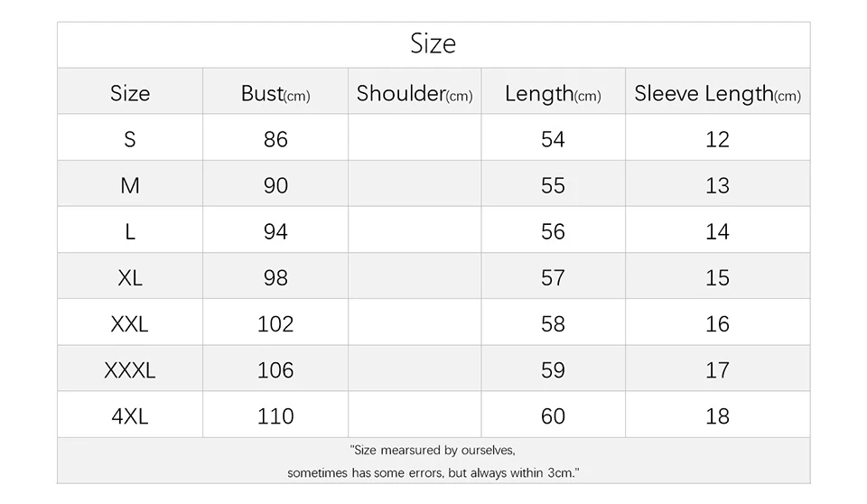Select the S size row label
The height and width of the screenshot is (504, 867).
coord(130,139)
